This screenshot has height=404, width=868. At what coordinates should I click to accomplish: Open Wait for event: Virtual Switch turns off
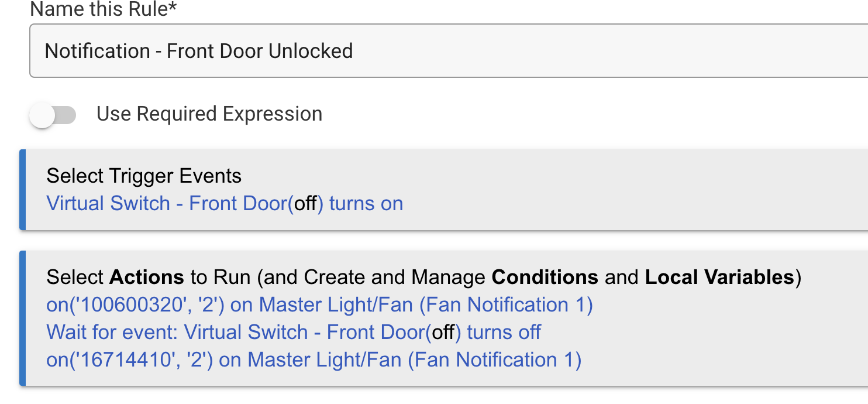tap(293, 332)
